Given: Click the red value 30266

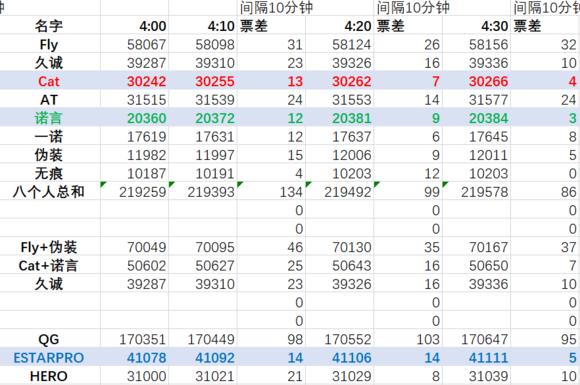Looking at the screenshot, I should [476, 81].
